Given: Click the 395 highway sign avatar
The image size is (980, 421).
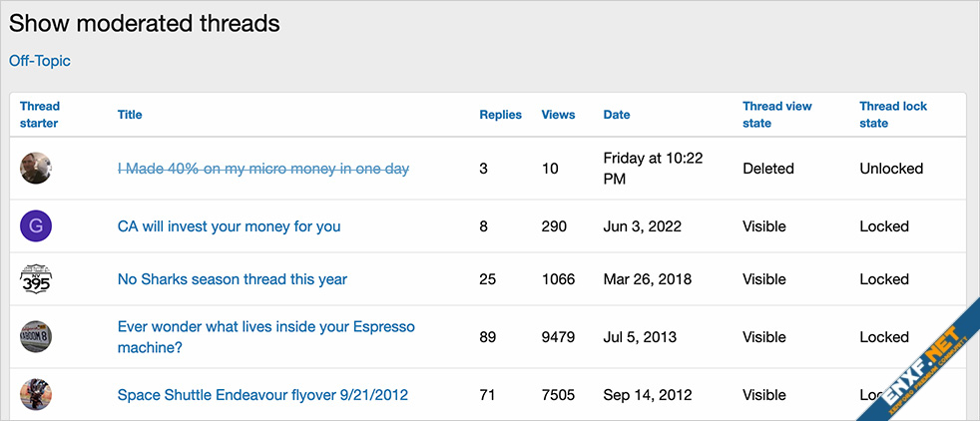Looking at the screenshot, I should click(36, 279).
